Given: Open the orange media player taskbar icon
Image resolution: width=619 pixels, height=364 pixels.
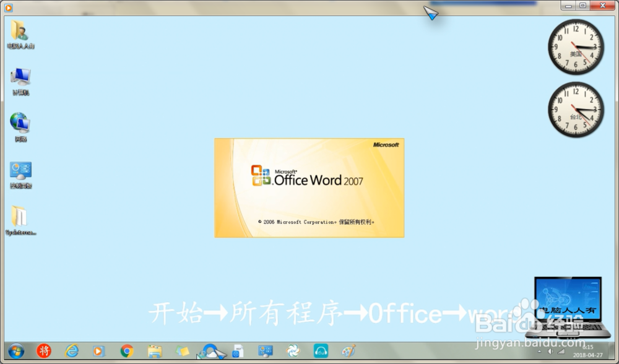Looking at the screenshot, I should point(98,350).
